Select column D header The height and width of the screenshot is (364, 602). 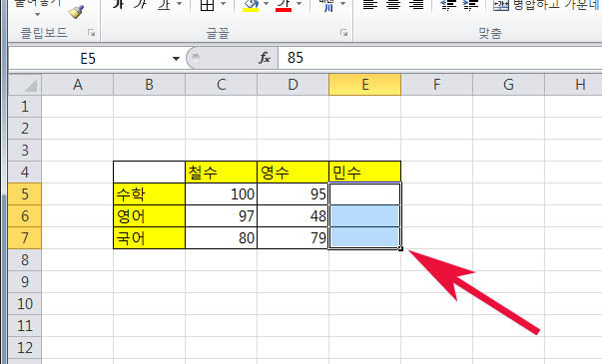(x=293, y=85)
